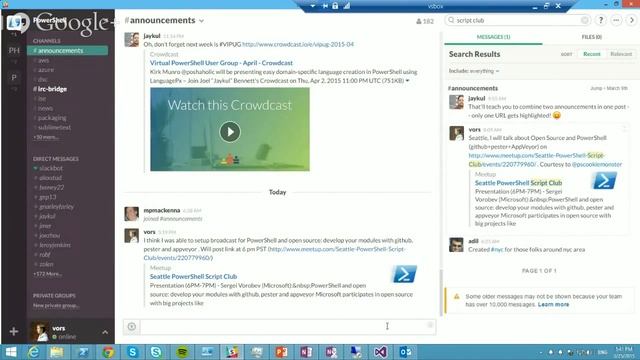The width and height of the screenshot is (640, 360).
Task: Show the channel member count list
Action: (425, 21)
